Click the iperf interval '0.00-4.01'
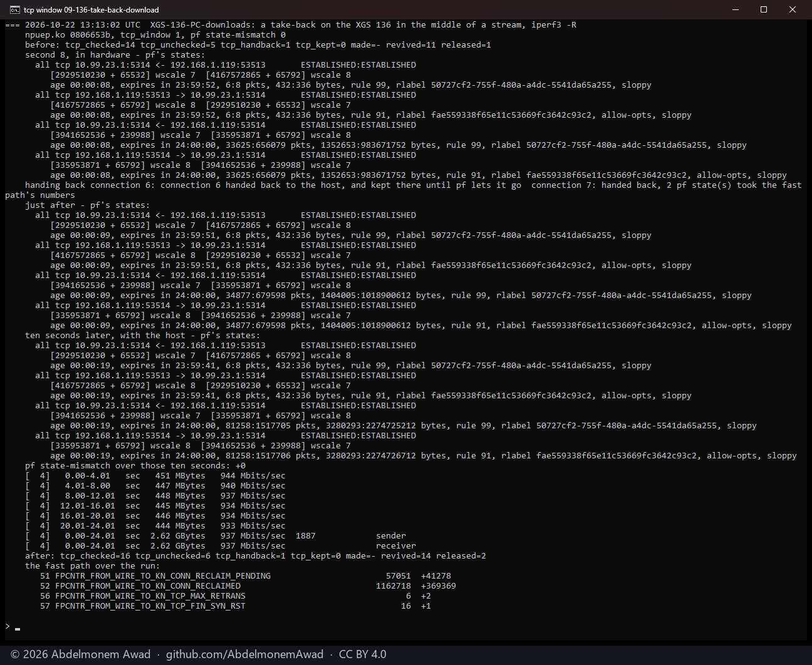Viewport: 812px width, 665px height. 88,476
